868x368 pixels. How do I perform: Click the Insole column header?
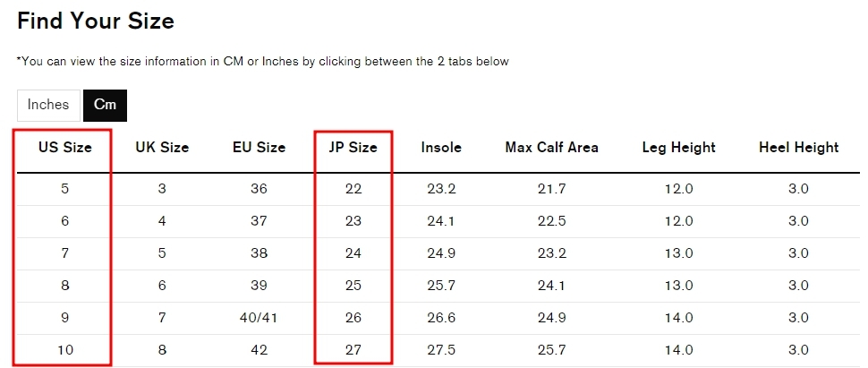click(x=441, y=147)
